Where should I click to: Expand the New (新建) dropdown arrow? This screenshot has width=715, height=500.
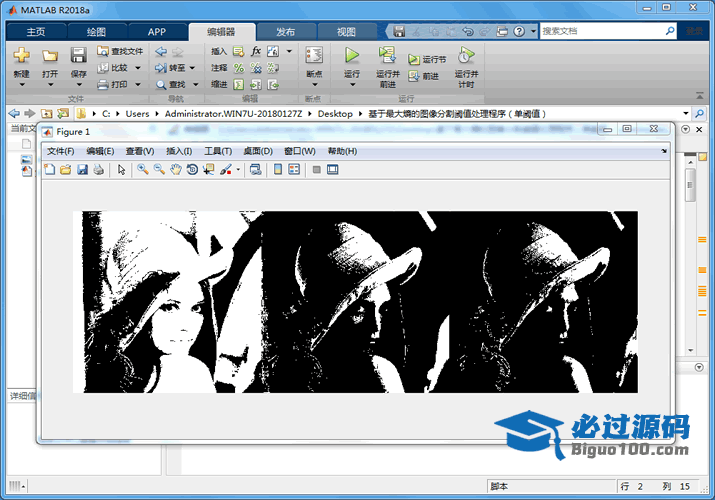tap(21, 84)
